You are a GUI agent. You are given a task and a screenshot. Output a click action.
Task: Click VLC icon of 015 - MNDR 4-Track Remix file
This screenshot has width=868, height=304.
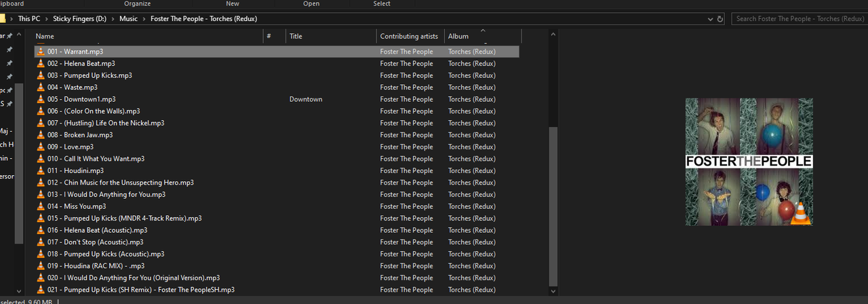(41, 218)
